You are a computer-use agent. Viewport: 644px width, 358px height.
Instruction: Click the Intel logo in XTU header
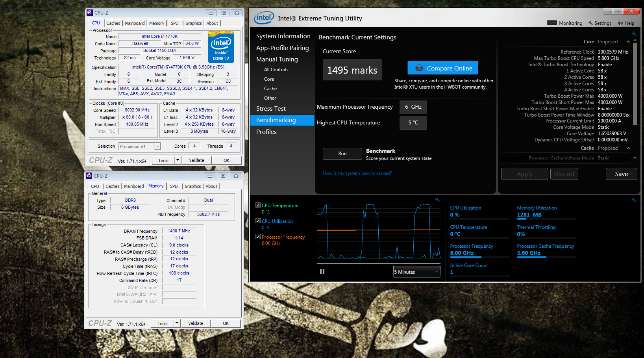(x=264, y=18)
